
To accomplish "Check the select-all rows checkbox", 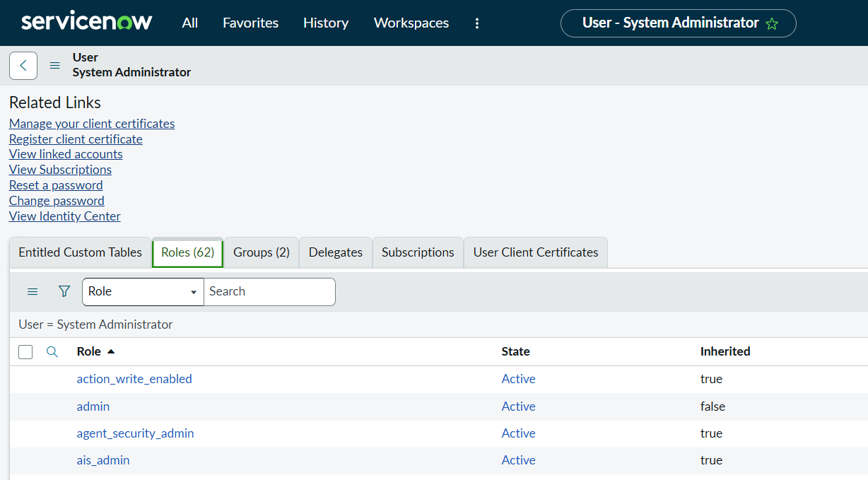I will pos(25,351).
